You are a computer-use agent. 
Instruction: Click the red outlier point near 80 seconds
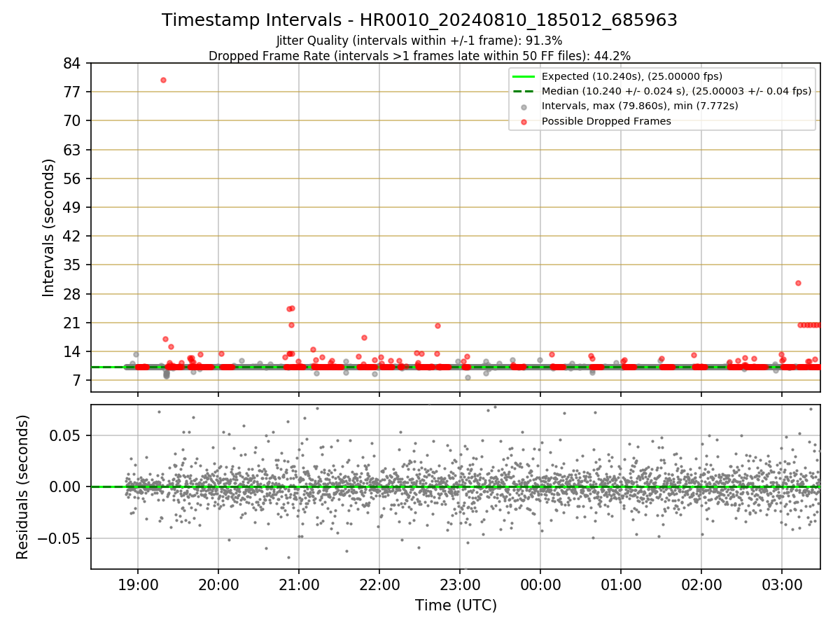coord(163,80)
